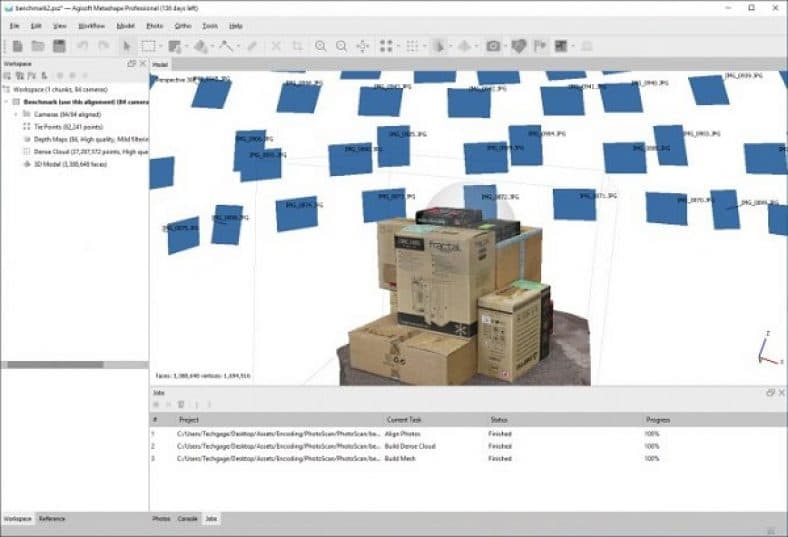
Task: Open the Rectangle Selection tool dropdown arrow
Action: (x=160, y=46)
